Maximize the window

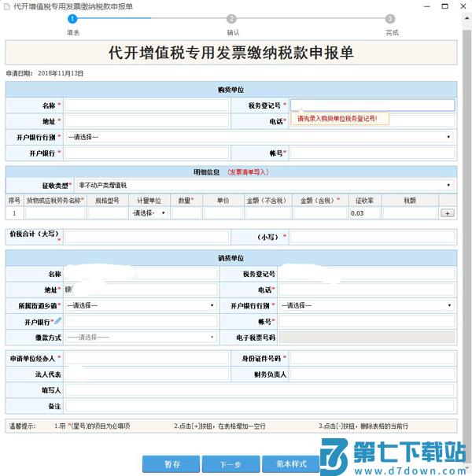point(444,6)
